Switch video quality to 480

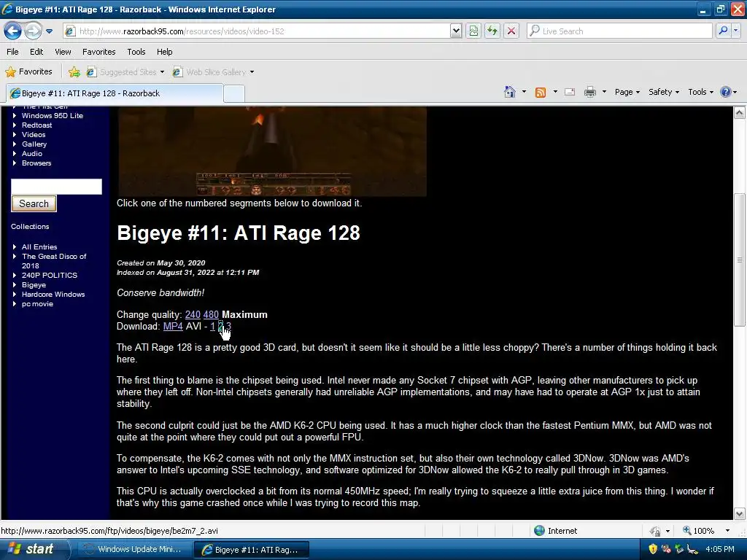click(211, 315)
